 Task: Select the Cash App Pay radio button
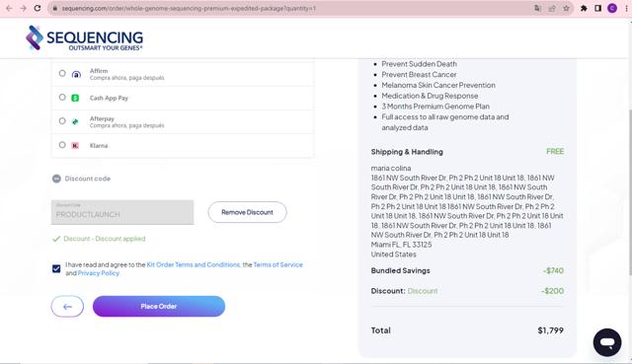pyautogui.click(x=62, y=97)
